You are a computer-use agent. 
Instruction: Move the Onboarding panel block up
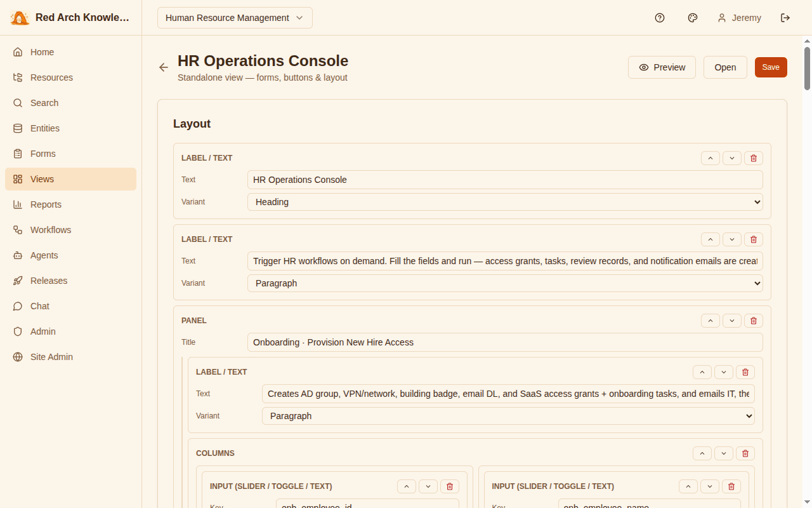(x=710, y=321)
